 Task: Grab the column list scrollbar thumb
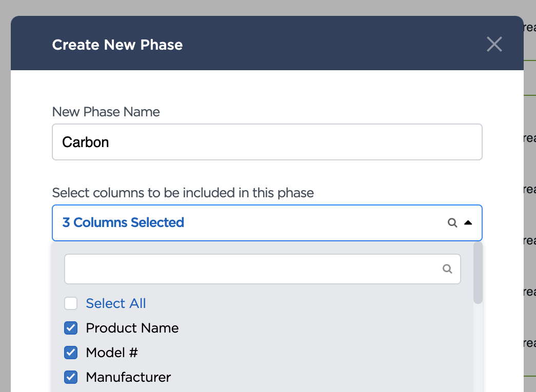pos(478,273)
